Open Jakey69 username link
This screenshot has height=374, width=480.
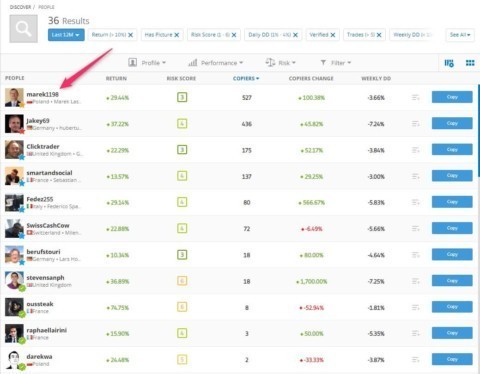pyautogui.click(x=38, y=121)
